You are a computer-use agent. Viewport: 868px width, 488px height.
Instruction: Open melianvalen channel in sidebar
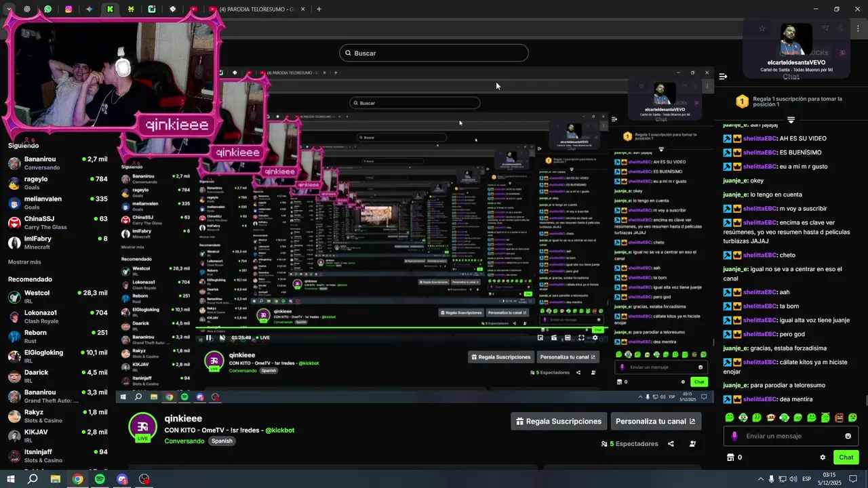point(58,203)
